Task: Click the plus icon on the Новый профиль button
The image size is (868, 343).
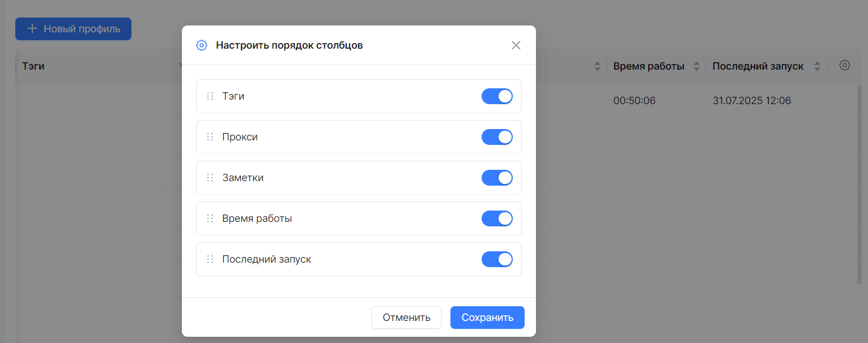Action: 32,28
